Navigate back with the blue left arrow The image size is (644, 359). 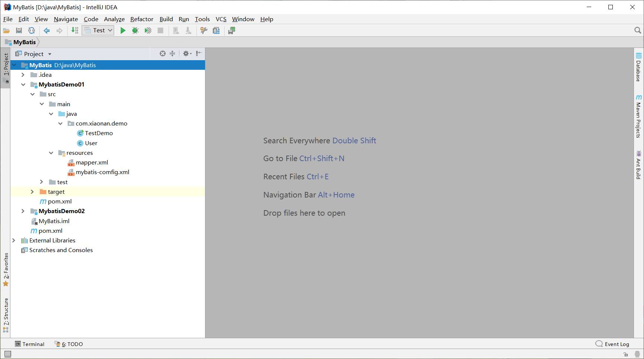pos(47,30)
